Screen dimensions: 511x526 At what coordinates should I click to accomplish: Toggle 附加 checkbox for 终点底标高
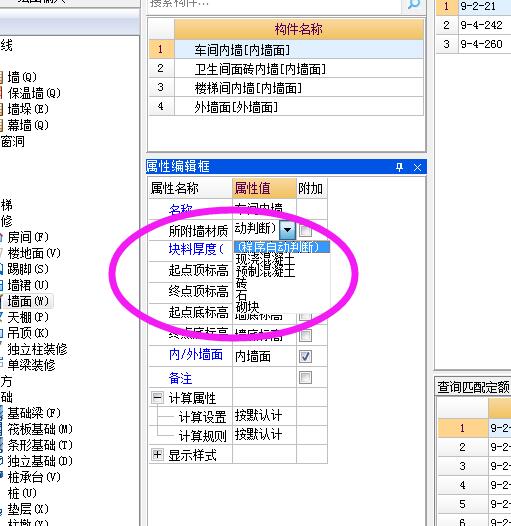(x=305, y=335)
